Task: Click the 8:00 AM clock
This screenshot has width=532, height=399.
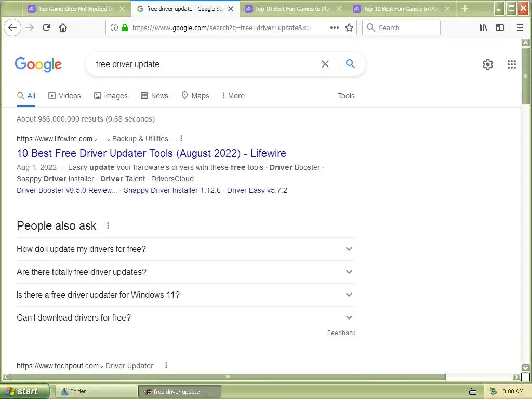Action: (513, 391)
